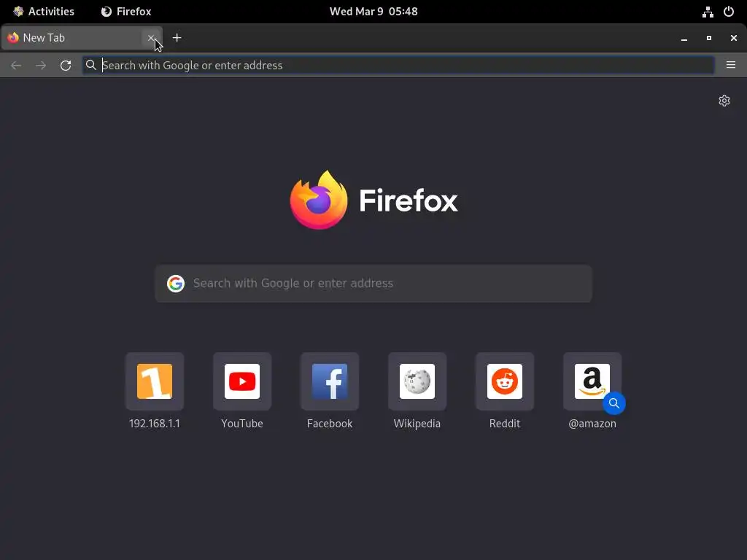Screen dimensions: 747x560
Task: Open the clock and calendar panel
Action: [373, 12]
